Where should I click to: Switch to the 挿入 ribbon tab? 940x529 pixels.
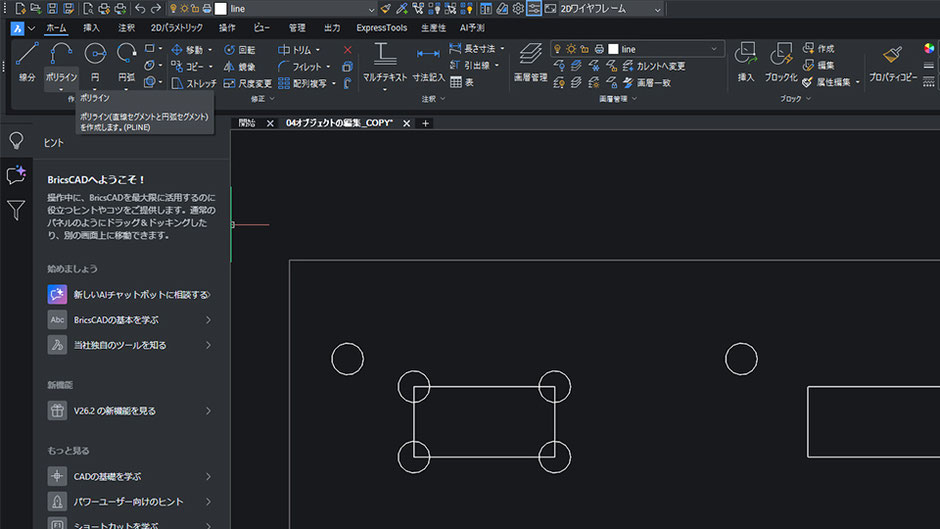coord(91,28)
